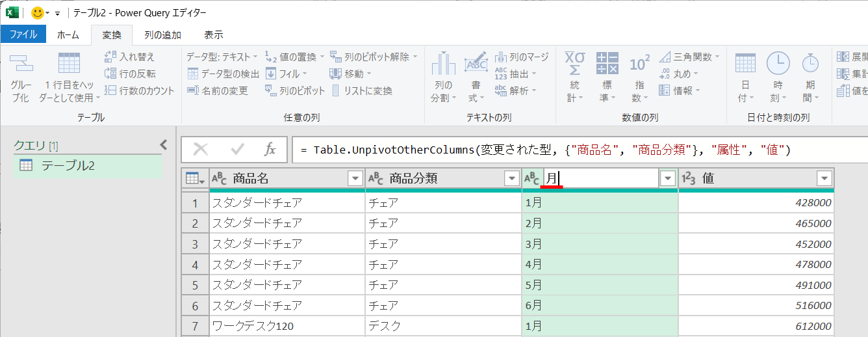The width and height of the screenshot is (868, 337).
Task: Open filter dropdown of 商品名 column
Action: pyautogui.click(x=355, y=178)
